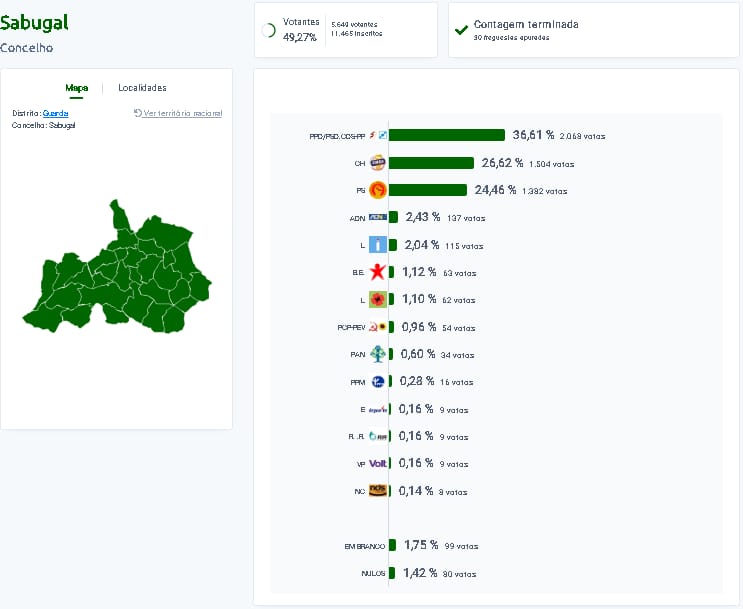Click the 2,04 % percentage value
The height and width of the screenshot is (609, 743).
click(x=422, y=245)
